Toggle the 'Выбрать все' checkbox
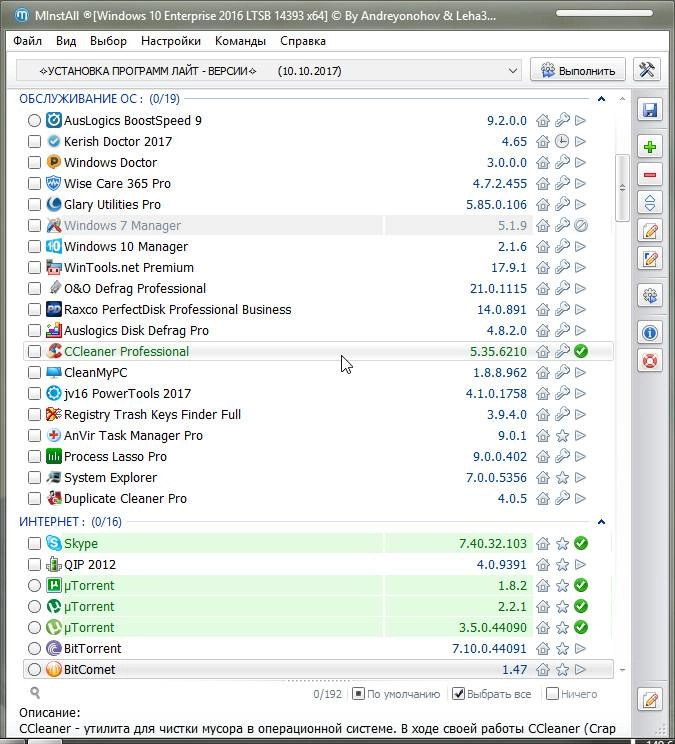 [x=458, y=694]
